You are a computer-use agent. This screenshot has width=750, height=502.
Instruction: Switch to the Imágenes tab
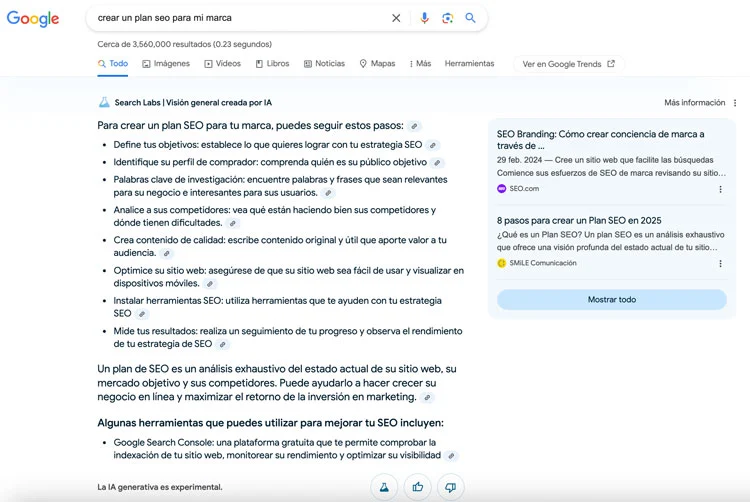(x=166, y=64)
